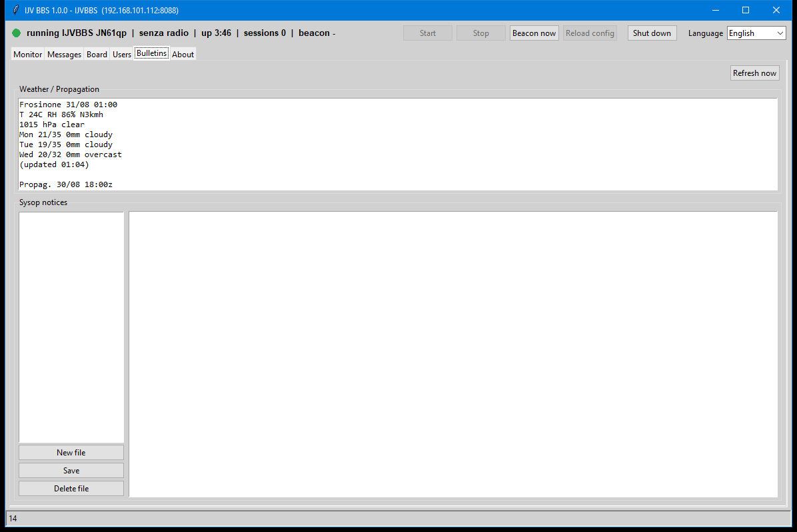Click inside the sysop notice text editor
The height and width of the screenshot is (532, 797).
[x=453, y=354]
